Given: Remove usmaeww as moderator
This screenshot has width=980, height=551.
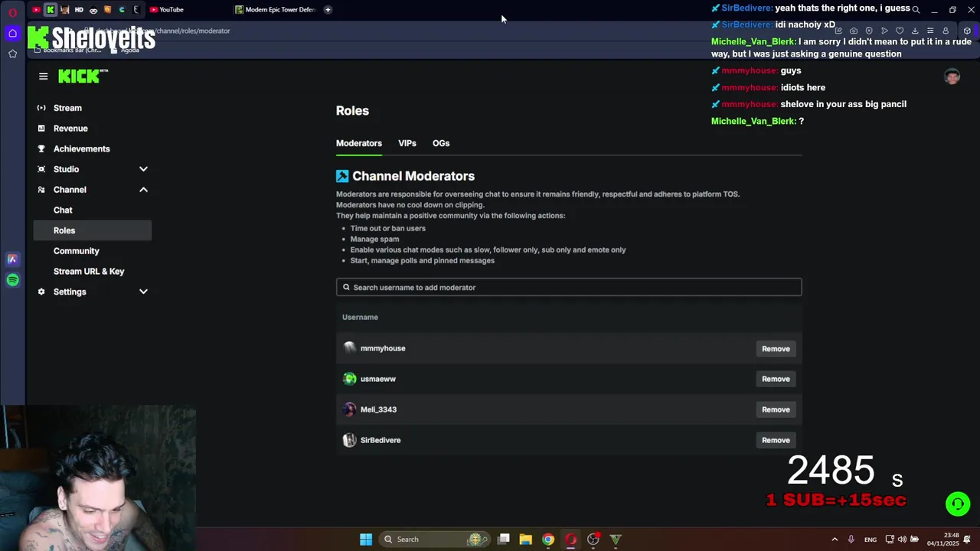Looking at the screenshot, I should click(776, 379).
